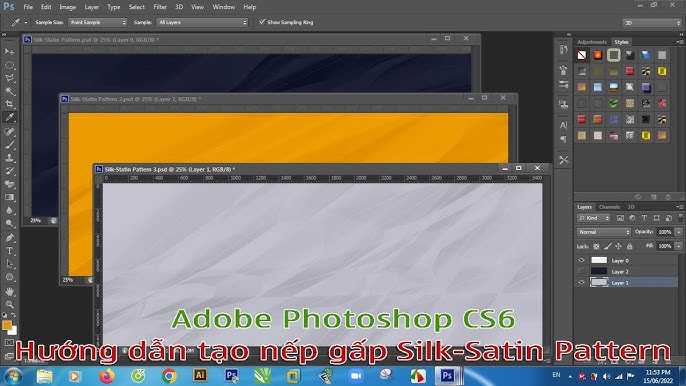Select the Eraser tool
Image resolution: width=686 pixels, height=386 pixels.
point(9,184)
